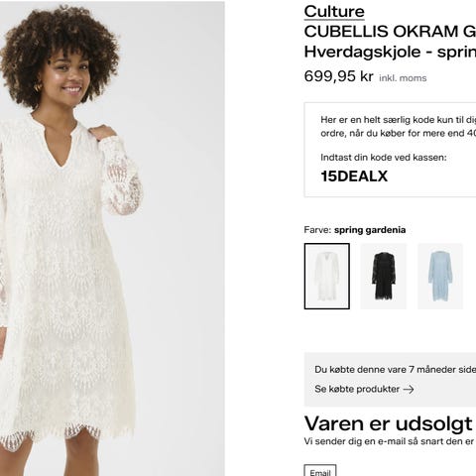Click the 'Vi sender dig en e-mail' message
This screenshot has width=476, height=476.
[x=390, y=441]
